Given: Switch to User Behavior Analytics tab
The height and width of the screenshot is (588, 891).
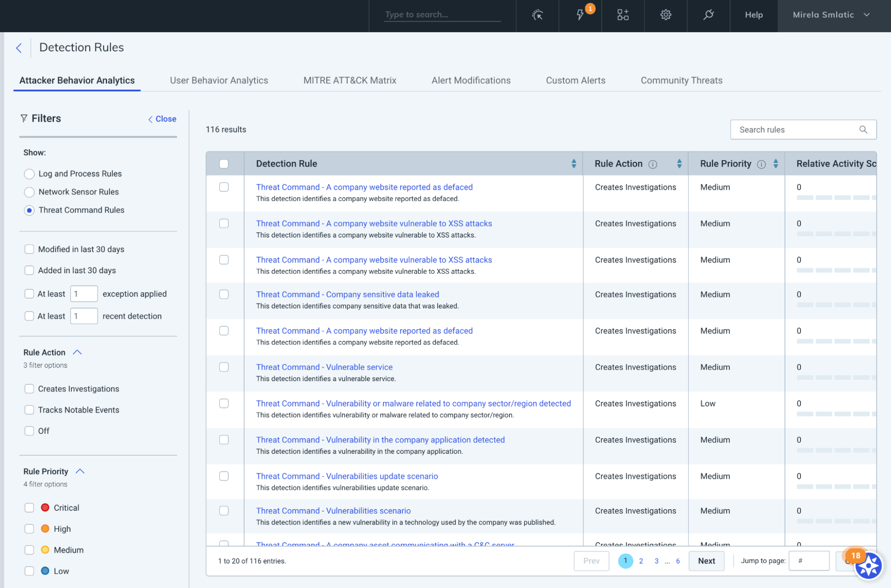Looking at the screenshot, I should click(219, 80).
